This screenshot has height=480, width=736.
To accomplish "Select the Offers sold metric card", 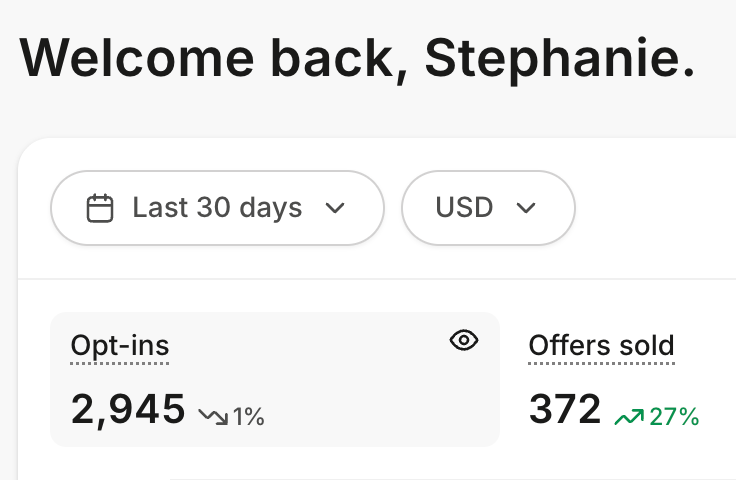I will [x=629, y=379].
